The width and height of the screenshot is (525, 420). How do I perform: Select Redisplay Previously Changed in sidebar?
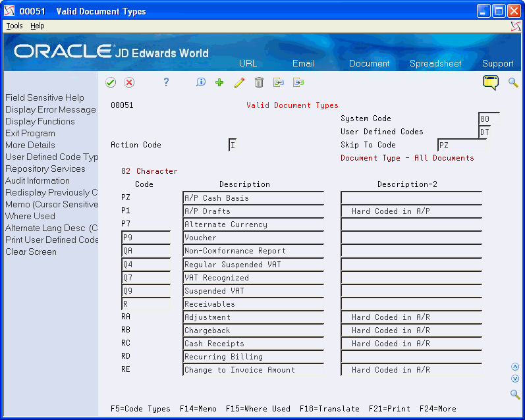[x=51, y=192]
